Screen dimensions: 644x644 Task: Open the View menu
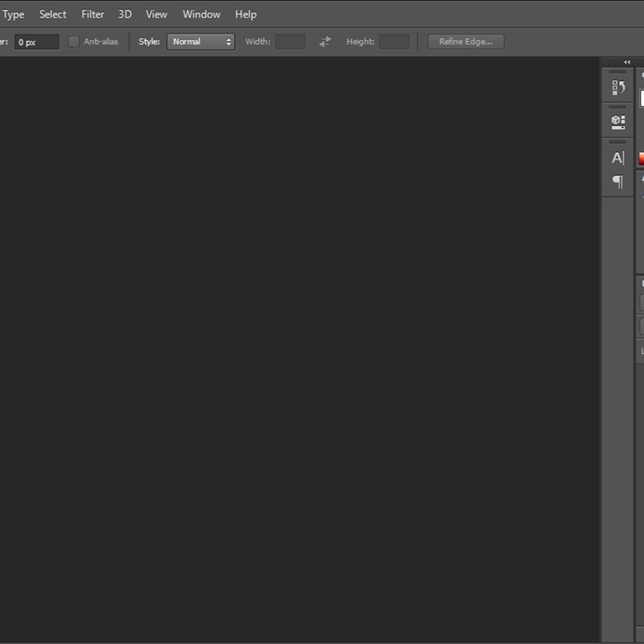[156, 14]
